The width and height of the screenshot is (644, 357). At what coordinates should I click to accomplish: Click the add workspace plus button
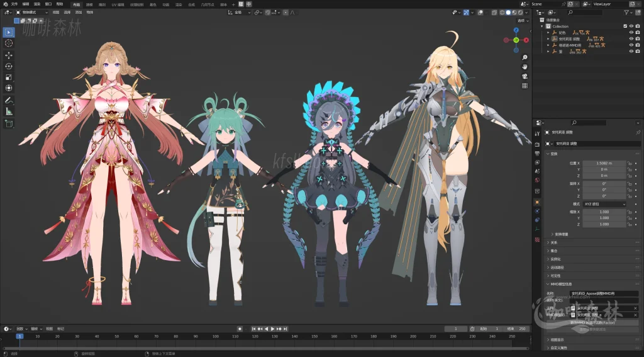tap(233, 4)
